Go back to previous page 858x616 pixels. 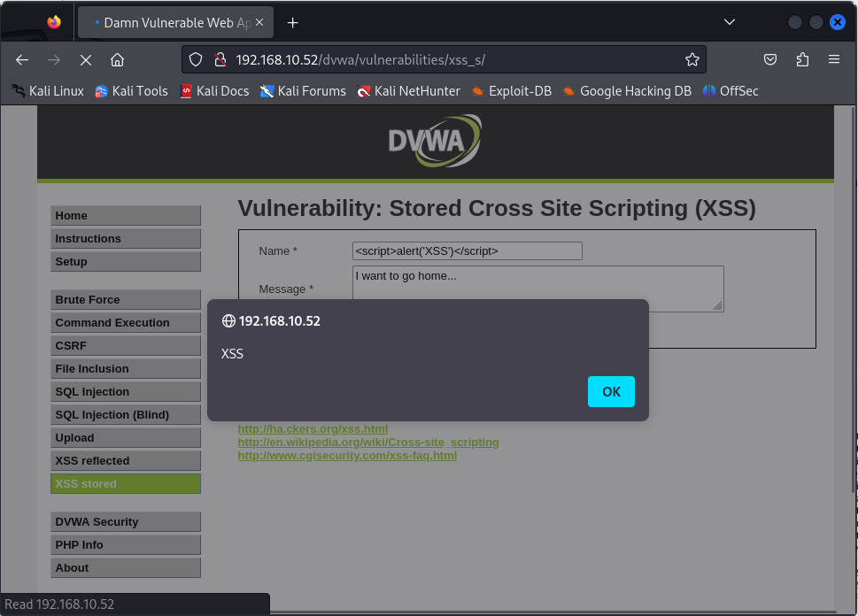click(22, 59)
